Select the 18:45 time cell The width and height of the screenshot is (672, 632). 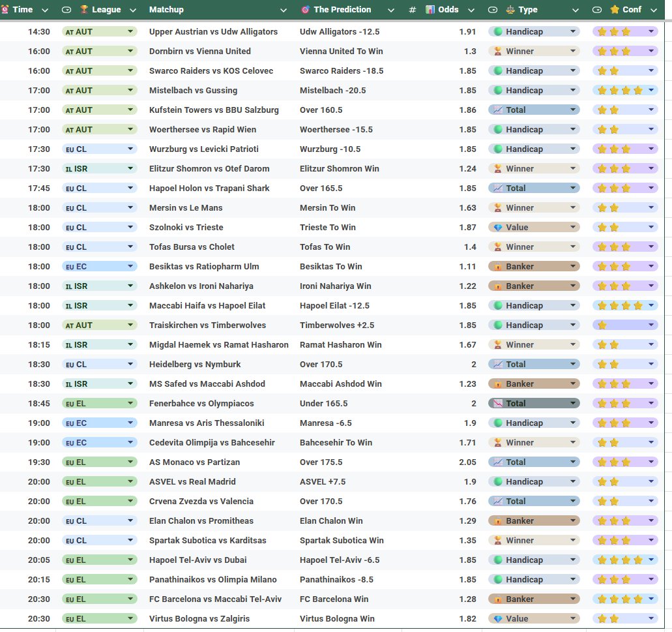click(28, 404)
